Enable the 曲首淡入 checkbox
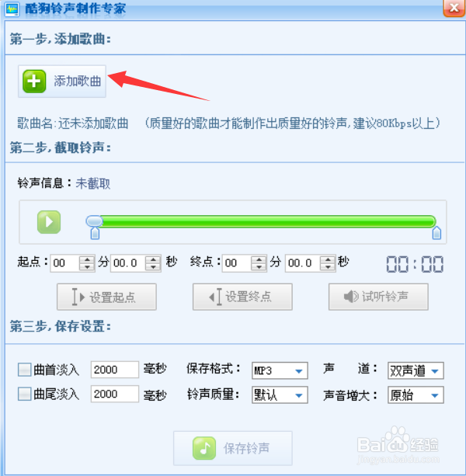The height and width of the screenshot is (476, 466). (24, 370)
